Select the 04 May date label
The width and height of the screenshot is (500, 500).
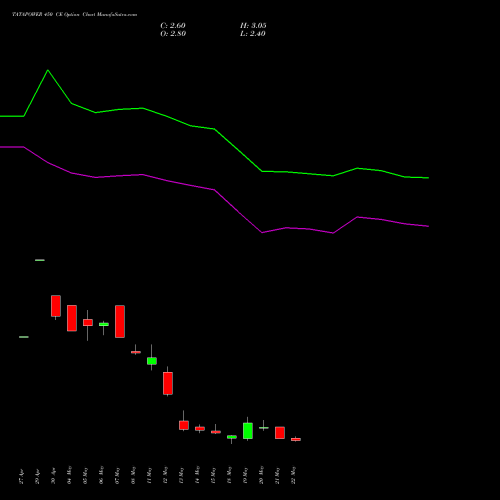click(69, 476)
